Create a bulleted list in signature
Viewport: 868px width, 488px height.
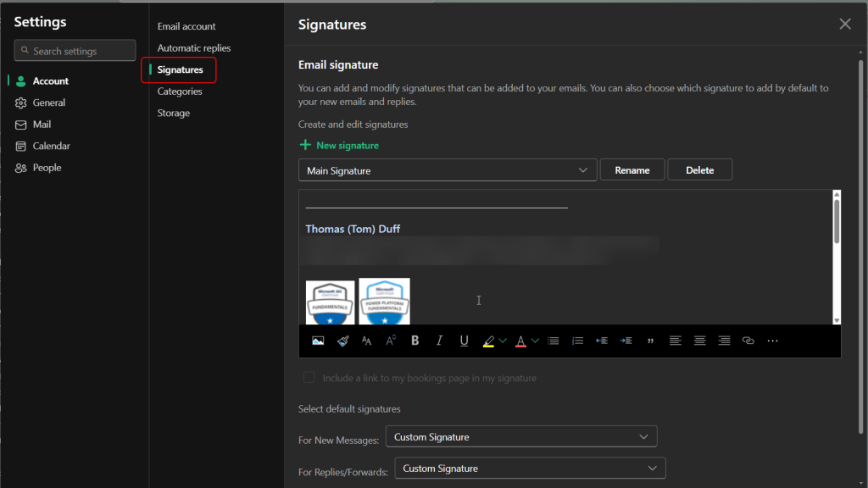pyautogui.click(x=553, y=341)
